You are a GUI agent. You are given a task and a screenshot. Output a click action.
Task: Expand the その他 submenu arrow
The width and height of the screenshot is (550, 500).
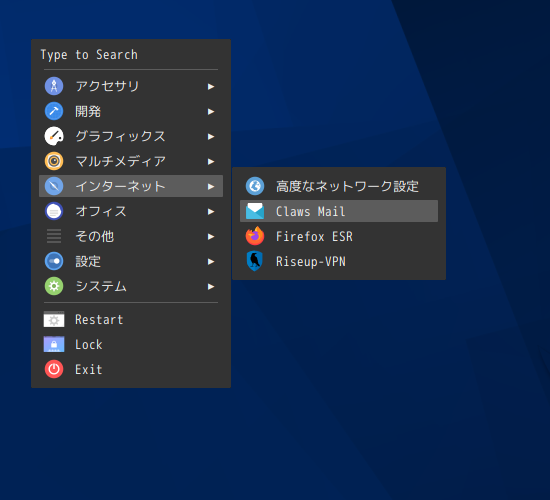[x=211, y=236]
